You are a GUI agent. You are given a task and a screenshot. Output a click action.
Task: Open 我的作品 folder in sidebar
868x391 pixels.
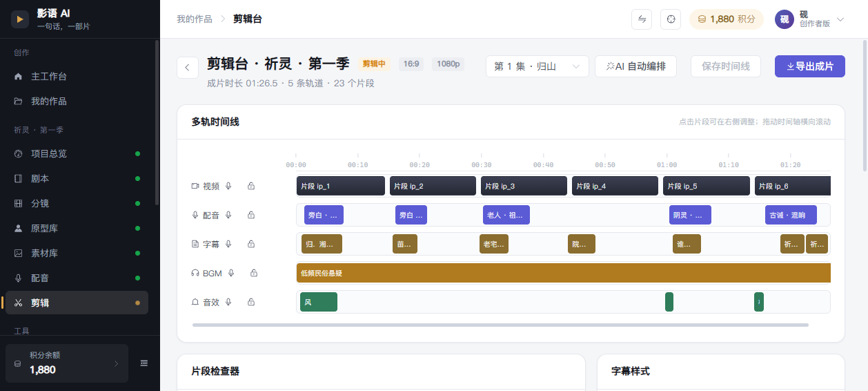77,101
